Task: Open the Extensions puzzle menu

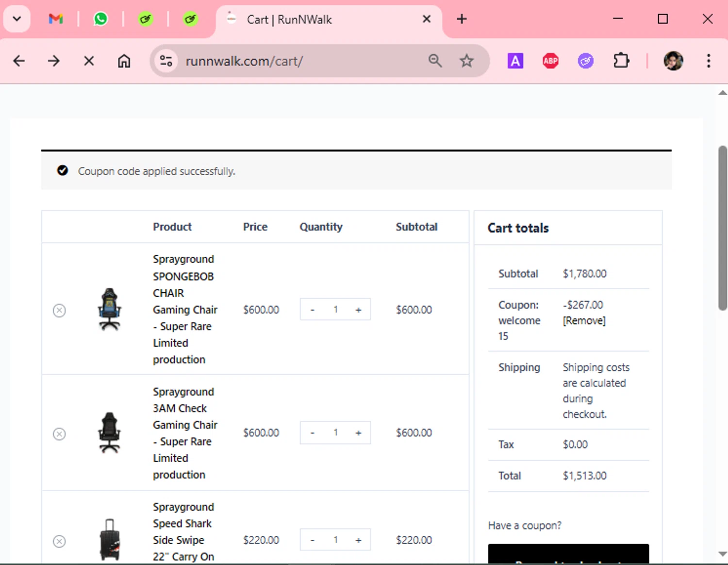Action: click(x=621, y=61)
